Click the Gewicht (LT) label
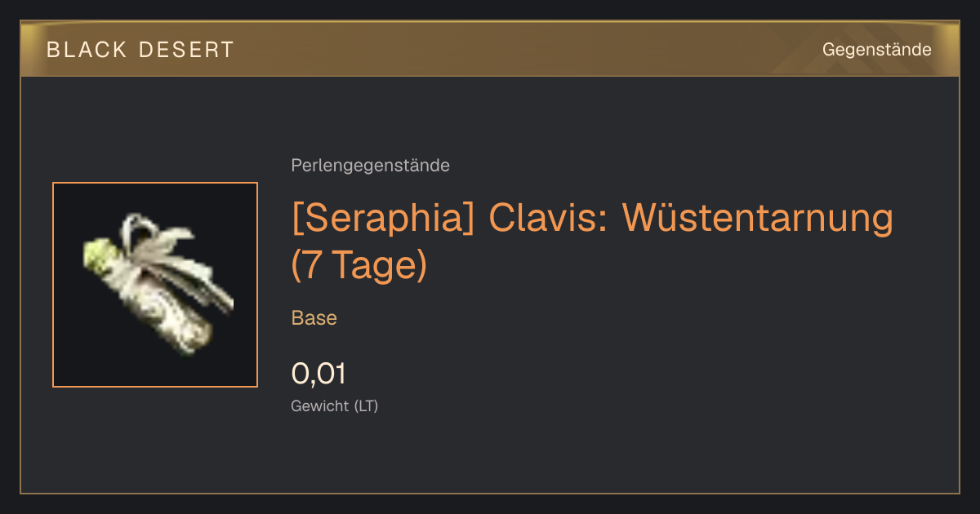Image resolution: width=980 pixels, height=514 pixels. [x=335, y=405]
